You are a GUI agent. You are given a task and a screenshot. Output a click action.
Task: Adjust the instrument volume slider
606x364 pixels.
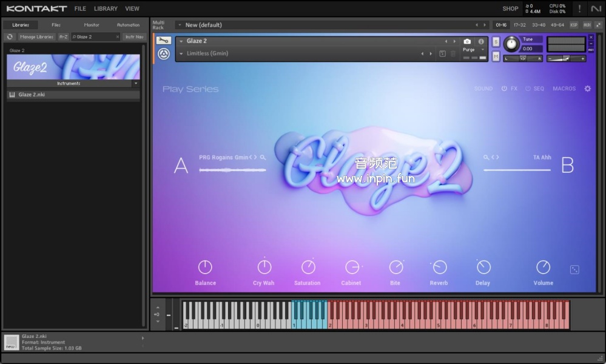pos(566,59)
